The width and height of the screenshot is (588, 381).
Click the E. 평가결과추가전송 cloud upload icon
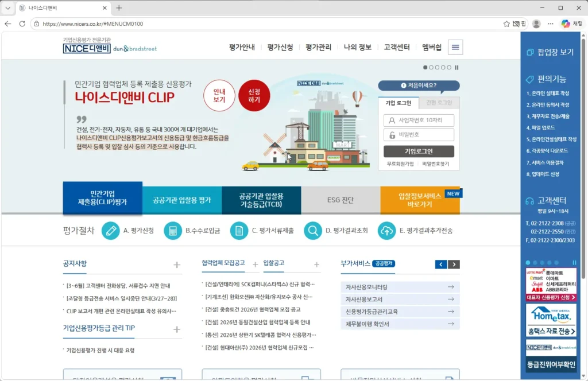coord(386,231)
